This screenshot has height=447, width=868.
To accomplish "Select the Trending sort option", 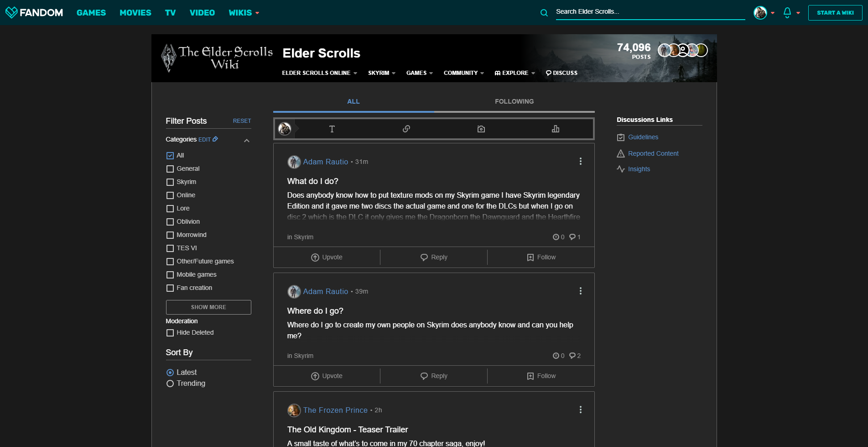I will pyautogui.click(x=170, y=384).
